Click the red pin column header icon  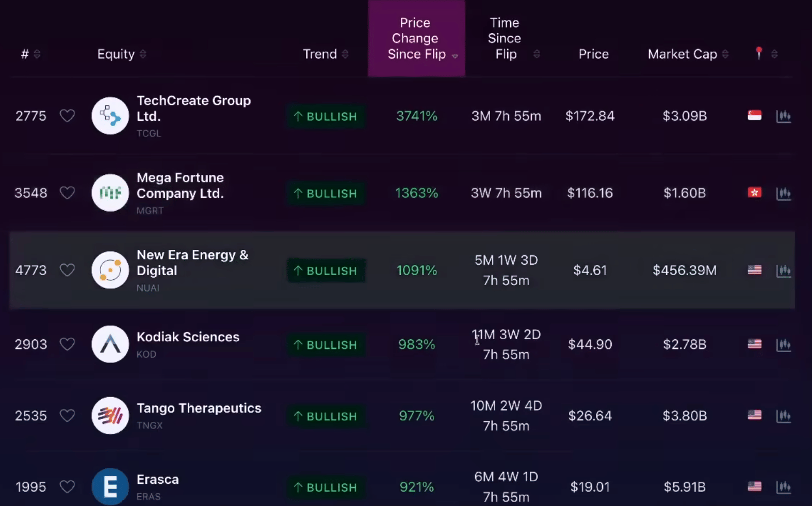(x=758, y=53)
